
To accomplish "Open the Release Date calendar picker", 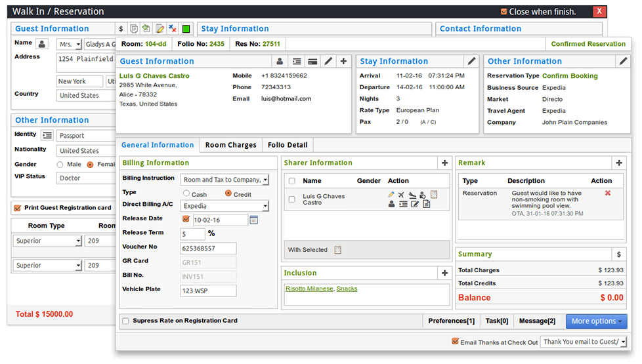I will click(x=254, y=220).
